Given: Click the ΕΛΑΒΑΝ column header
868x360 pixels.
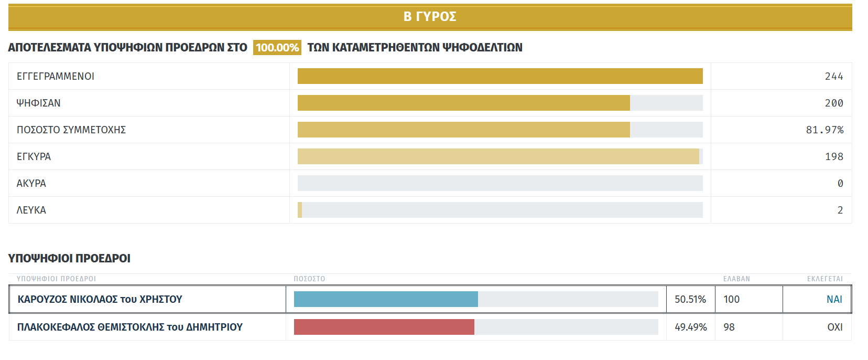Looking at the screenshot, I should (736, 279).
